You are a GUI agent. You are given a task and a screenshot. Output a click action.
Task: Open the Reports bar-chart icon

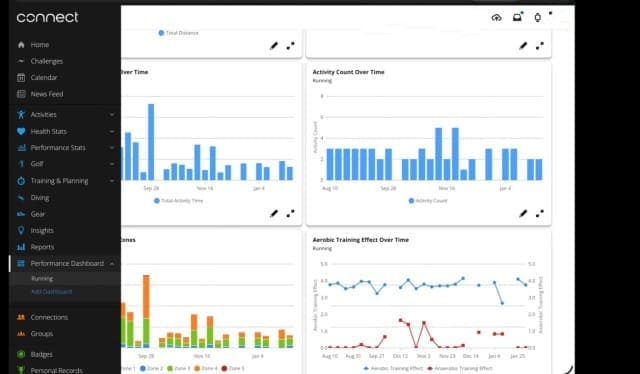tap(21, 247)
